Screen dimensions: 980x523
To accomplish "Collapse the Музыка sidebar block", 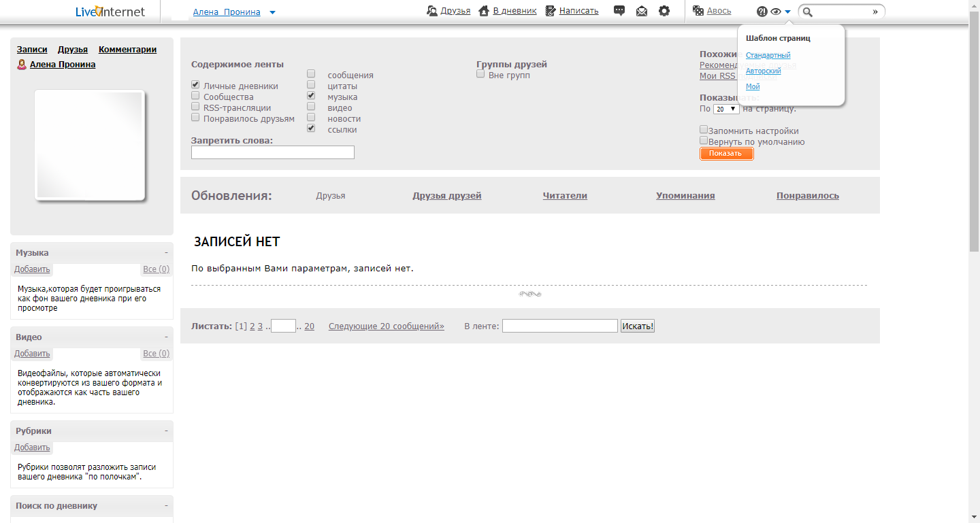I will click(x=166, y=252).
